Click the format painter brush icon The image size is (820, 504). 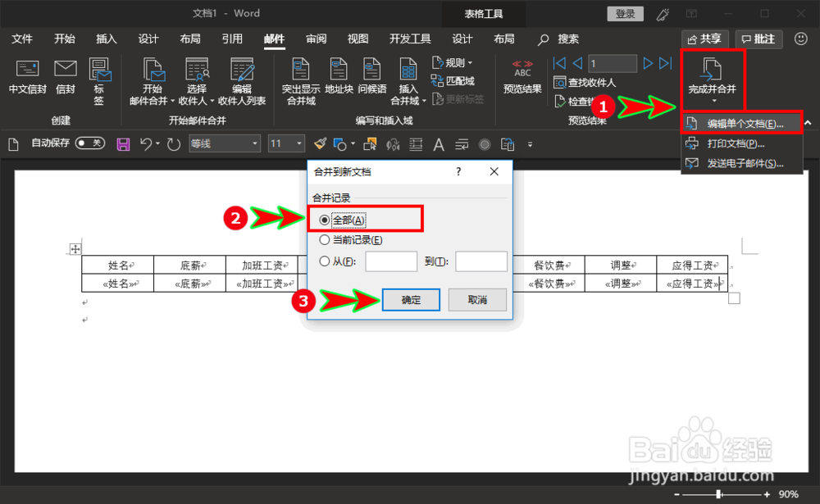coord(320,143)
